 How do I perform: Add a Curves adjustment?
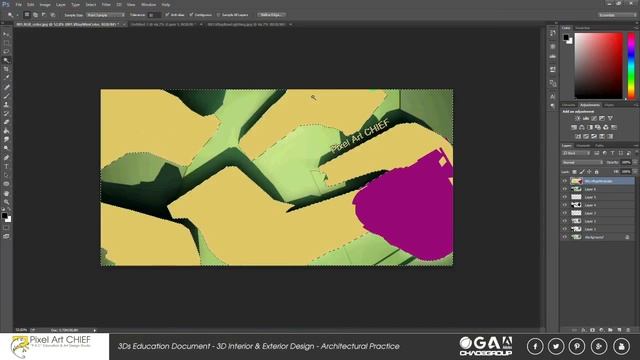(x=594, y=118)
